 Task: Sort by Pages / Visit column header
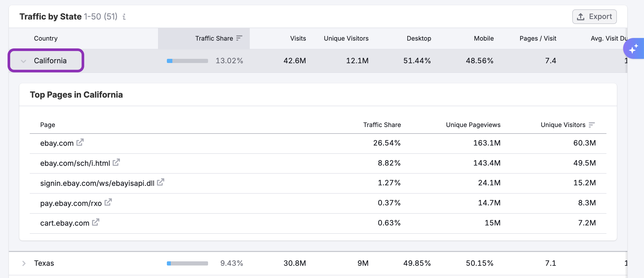coord(538,39)
